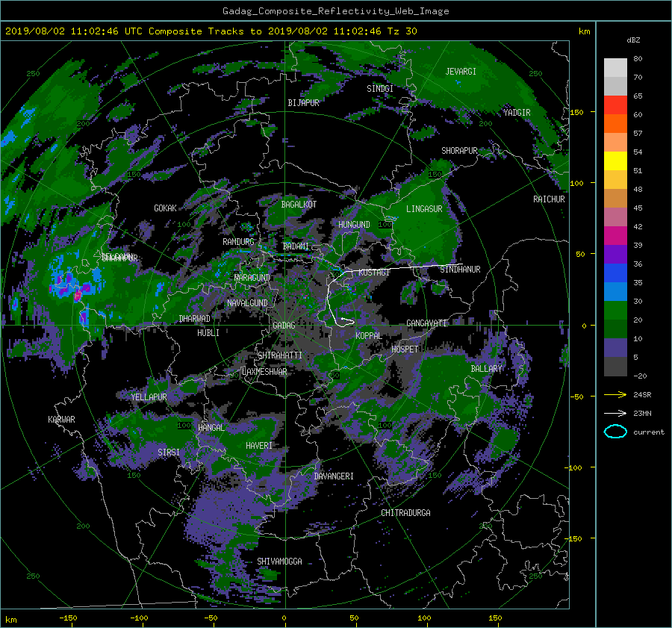Click the SHORAPUR city label

(x=459, y=151)
